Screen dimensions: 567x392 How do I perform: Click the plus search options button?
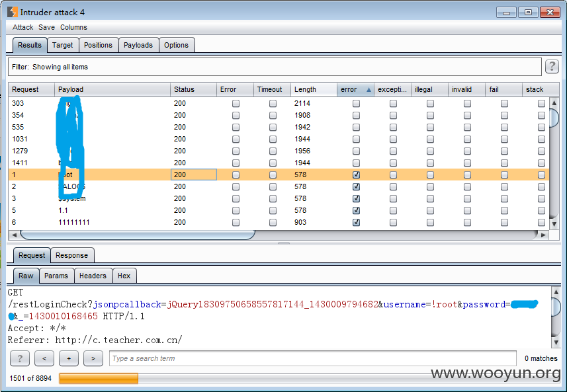(69, 358)
